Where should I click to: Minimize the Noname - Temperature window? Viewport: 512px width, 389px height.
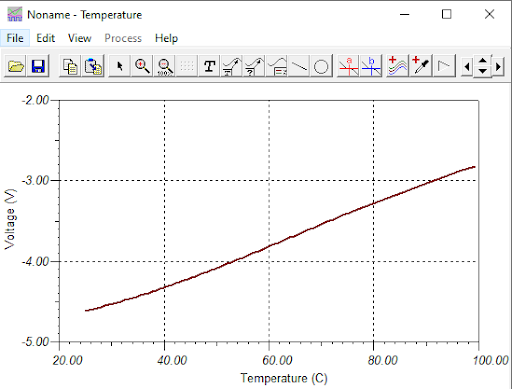(x=404, y=14)
